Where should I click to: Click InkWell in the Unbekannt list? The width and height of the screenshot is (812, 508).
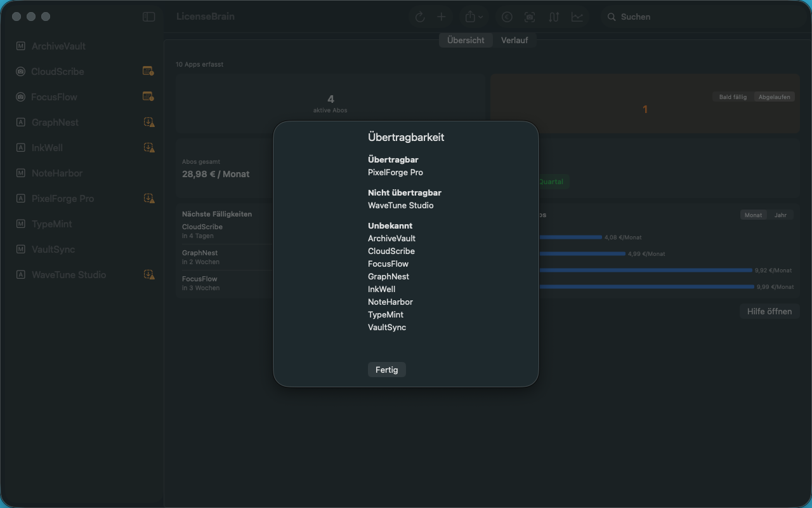381,289
